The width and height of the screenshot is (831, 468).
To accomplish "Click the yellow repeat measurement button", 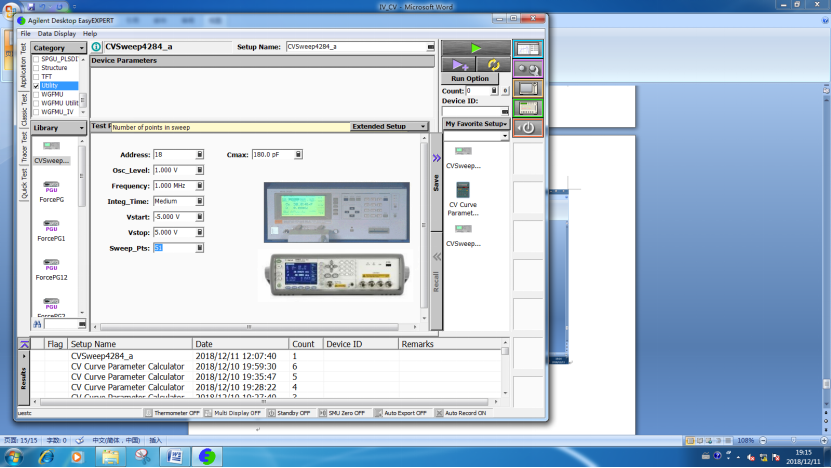I will [493, 65].
